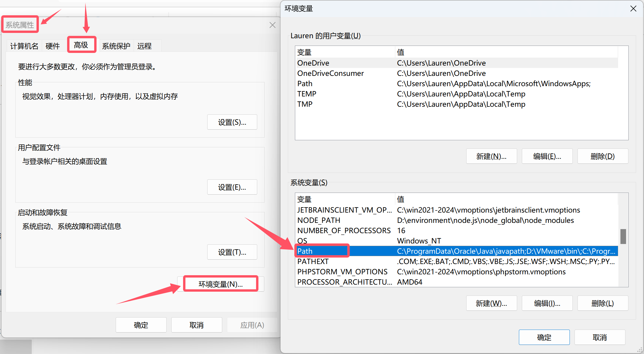The image size is (644, 354).
Task: Select the NODE_PATH system variable
Action: tap(318, 220)
